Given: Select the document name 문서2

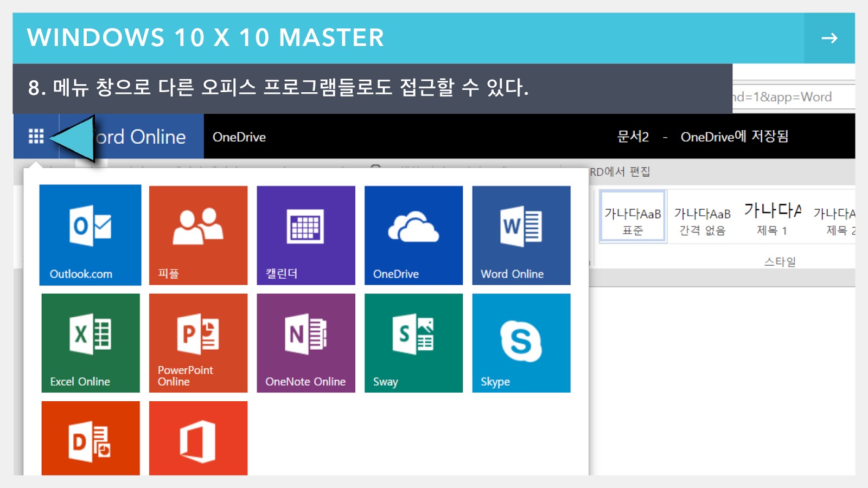Looking at the screenshot, I should click(x=633, y=137).
